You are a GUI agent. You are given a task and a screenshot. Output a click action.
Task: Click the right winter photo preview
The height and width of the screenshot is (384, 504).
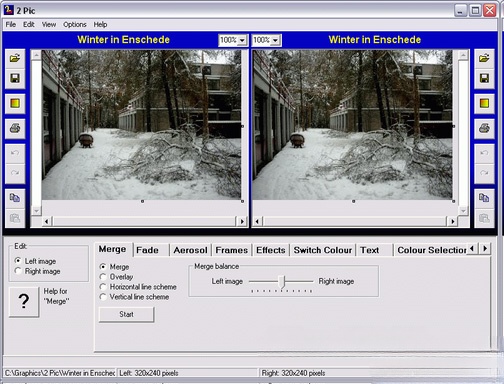coord(352,125)
